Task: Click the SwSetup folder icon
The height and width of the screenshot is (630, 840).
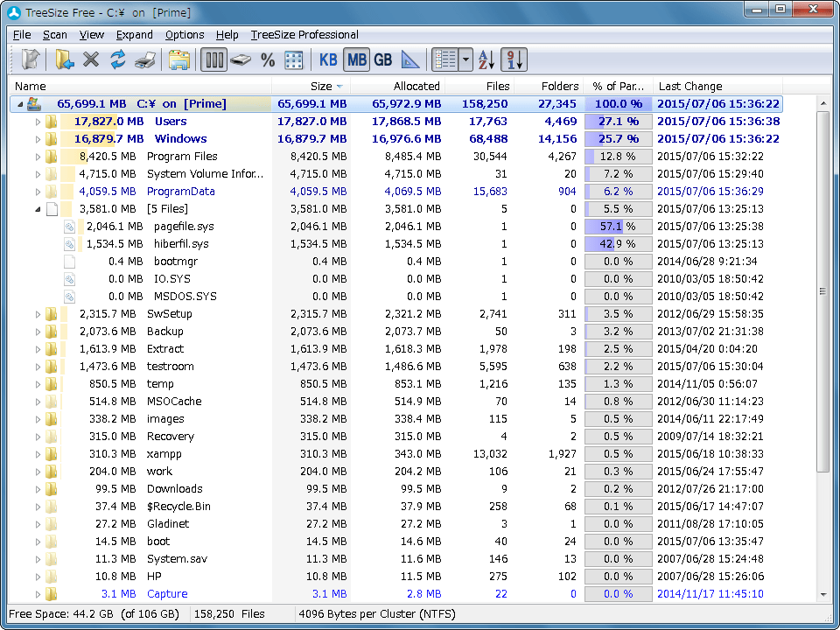Action: [51, 314]
